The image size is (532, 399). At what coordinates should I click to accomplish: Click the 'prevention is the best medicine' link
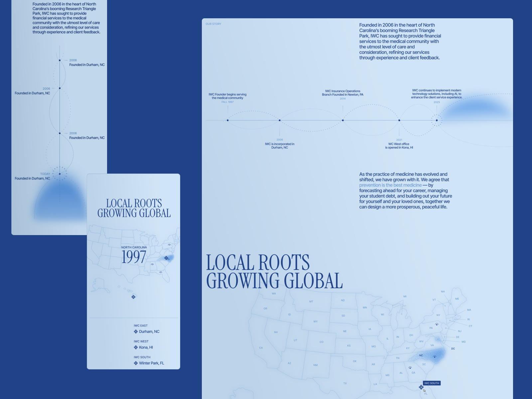(x=390, y=185)
